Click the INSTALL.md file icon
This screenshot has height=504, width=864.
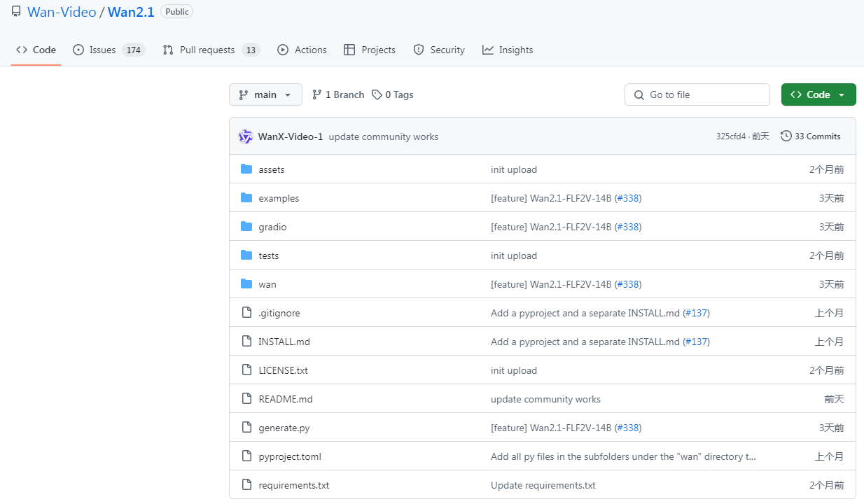pyautogui.click(x=246, y=342)
